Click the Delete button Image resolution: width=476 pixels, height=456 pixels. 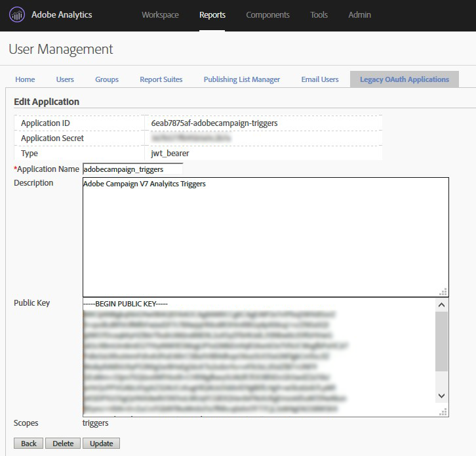click(x=63, y=444)
